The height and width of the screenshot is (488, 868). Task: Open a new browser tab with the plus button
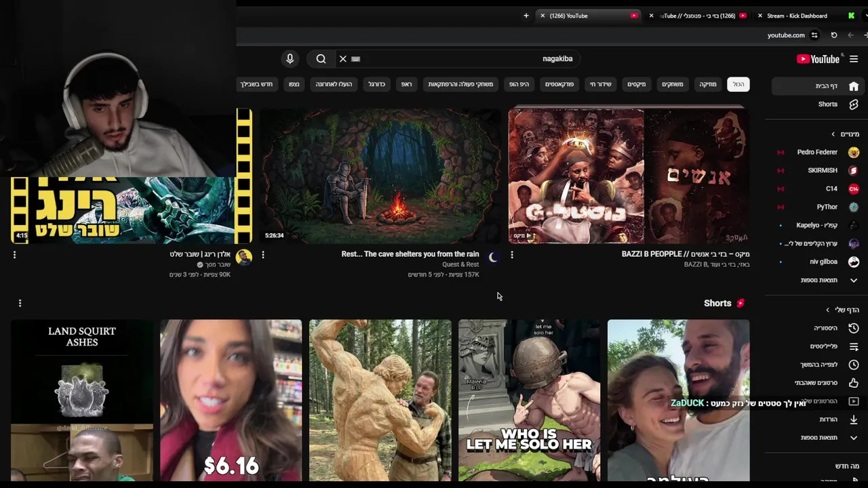526,16
